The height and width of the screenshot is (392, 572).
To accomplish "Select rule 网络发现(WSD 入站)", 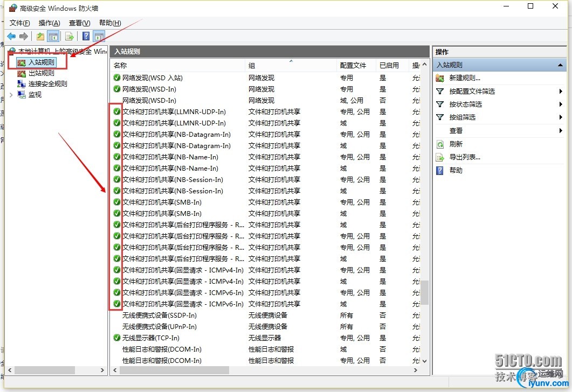I will (152, 78).
